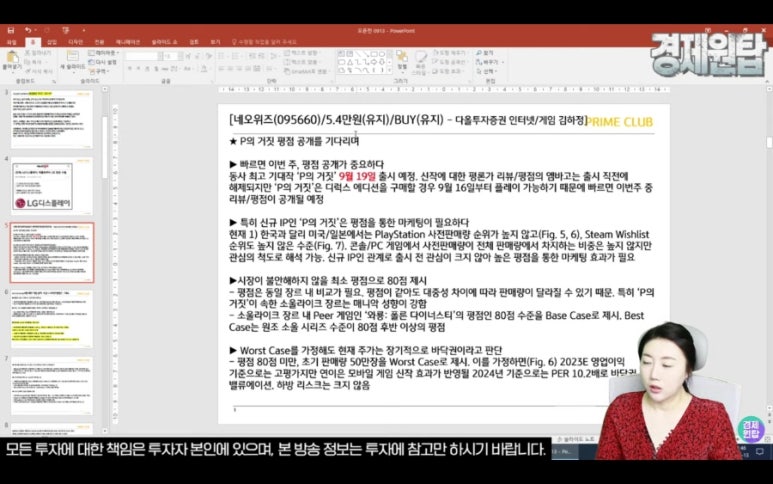
Task: Find text with 찾기
Action: point(485,53)
